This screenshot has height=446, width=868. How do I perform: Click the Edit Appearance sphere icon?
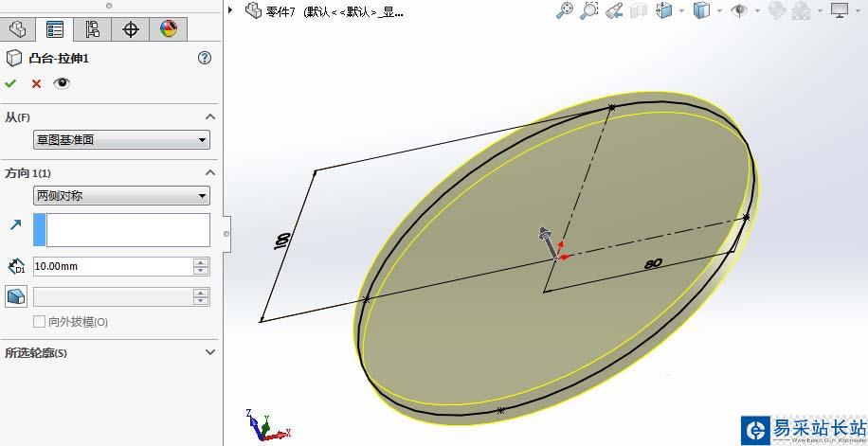pos(777,10)
